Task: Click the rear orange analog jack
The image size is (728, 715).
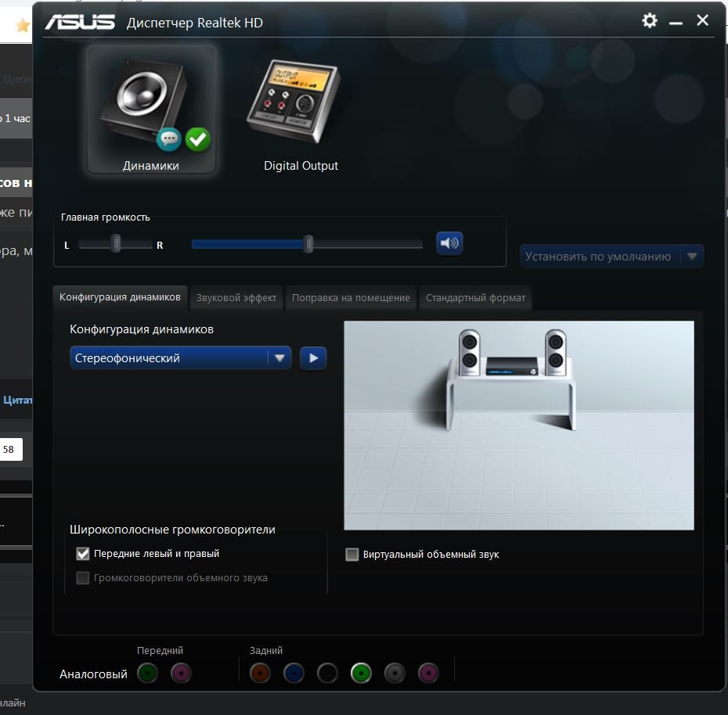Action: pos(260,673)
